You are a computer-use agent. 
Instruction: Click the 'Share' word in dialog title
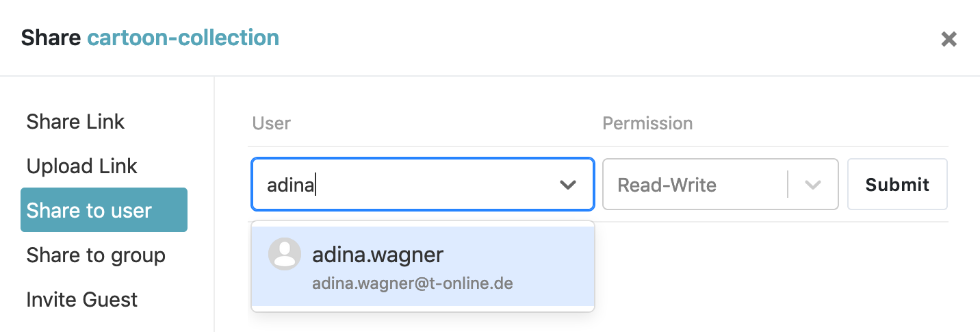pos(51,38)
